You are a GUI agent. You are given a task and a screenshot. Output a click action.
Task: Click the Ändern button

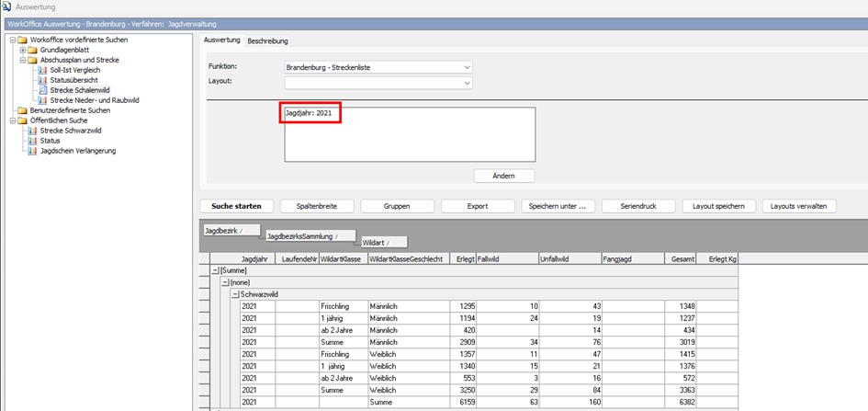pos(503,176)
